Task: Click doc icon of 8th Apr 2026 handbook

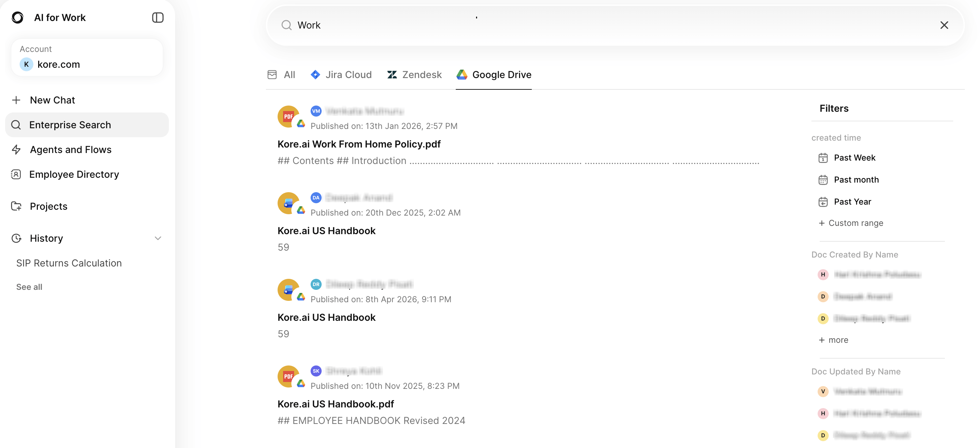Action: [288, 290]
